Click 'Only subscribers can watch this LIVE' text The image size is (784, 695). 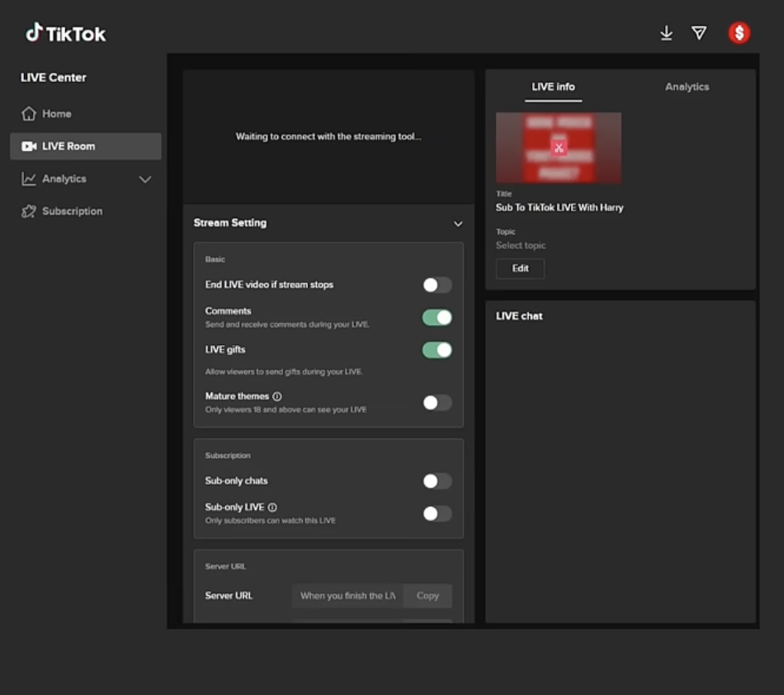click(x=270, y=521)
